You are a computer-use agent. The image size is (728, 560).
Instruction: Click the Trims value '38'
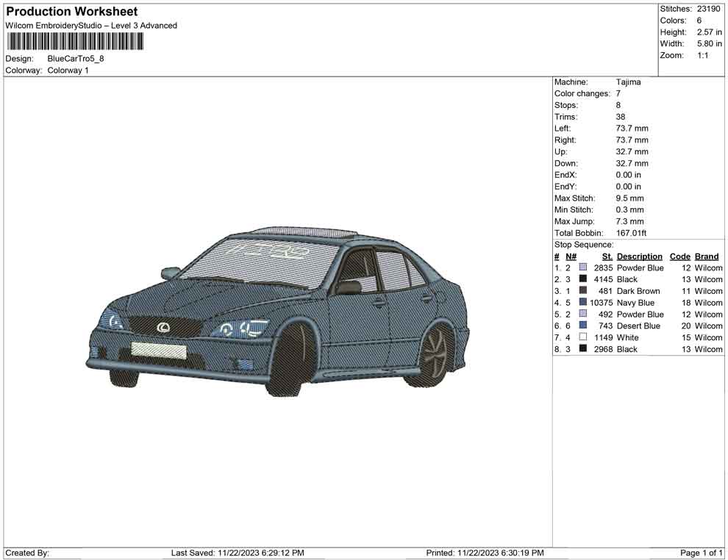621,117
